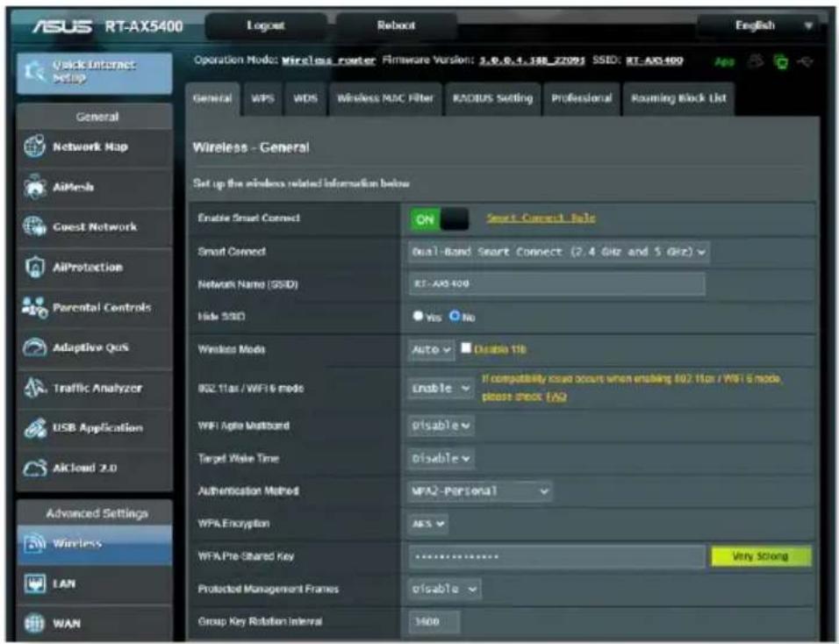This screenshot has width=839, height=644.
Task: Open the 802.11ax WiFi 6 mode dropdown
Action: click(441, 388)
